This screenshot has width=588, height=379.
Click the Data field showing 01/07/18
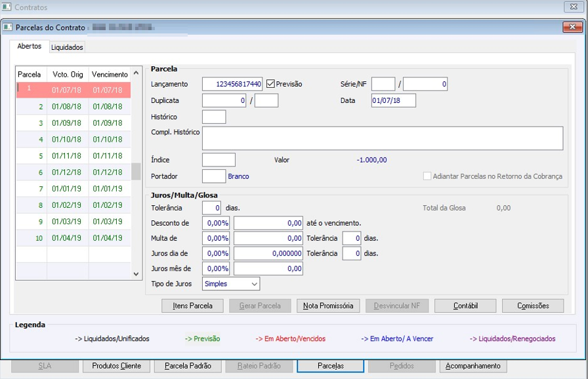coord(393,100)
